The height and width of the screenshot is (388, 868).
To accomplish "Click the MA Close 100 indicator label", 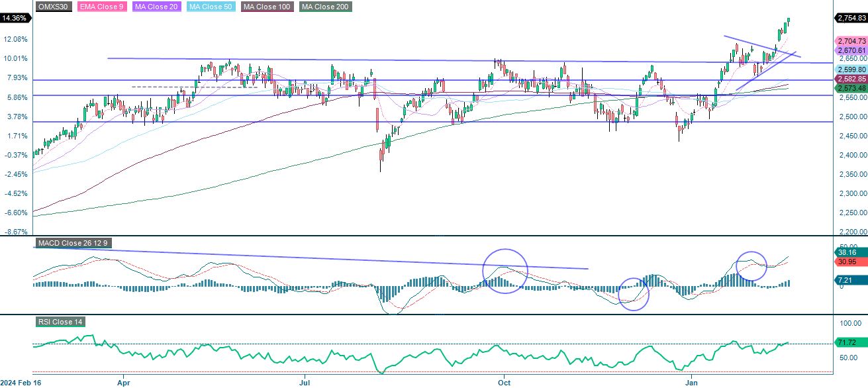I will (267, 7).
